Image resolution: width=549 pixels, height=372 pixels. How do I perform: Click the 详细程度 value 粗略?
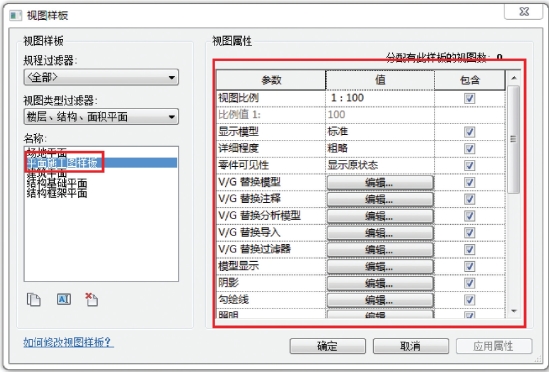380,149
